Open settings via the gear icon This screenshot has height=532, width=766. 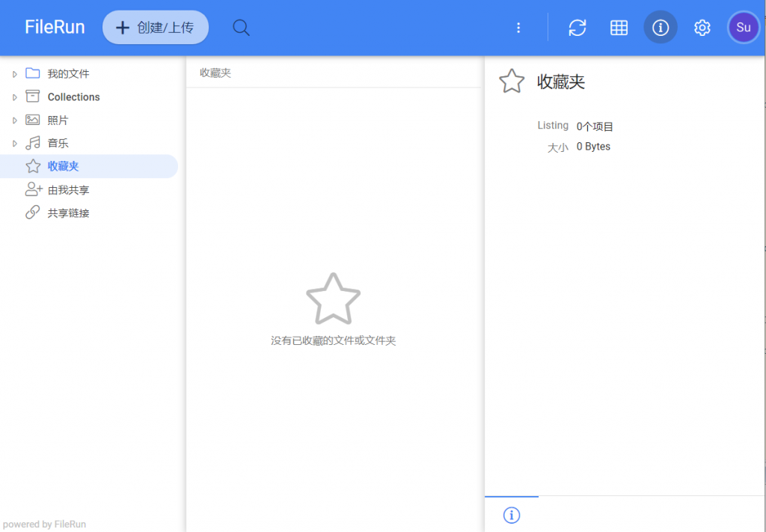click(702, 28)
